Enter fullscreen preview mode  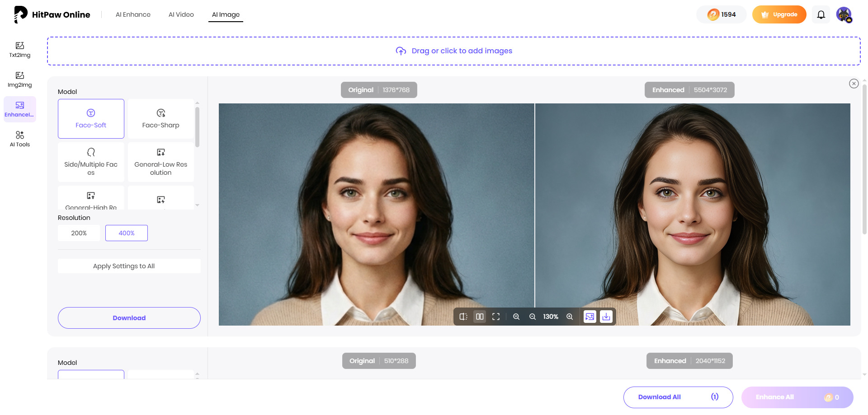[x=496, y=317]
